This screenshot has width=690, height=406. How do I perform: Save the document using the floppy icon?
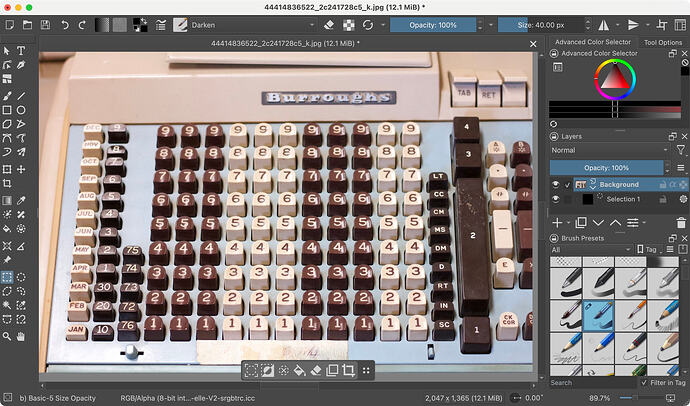tap(45, 25)
